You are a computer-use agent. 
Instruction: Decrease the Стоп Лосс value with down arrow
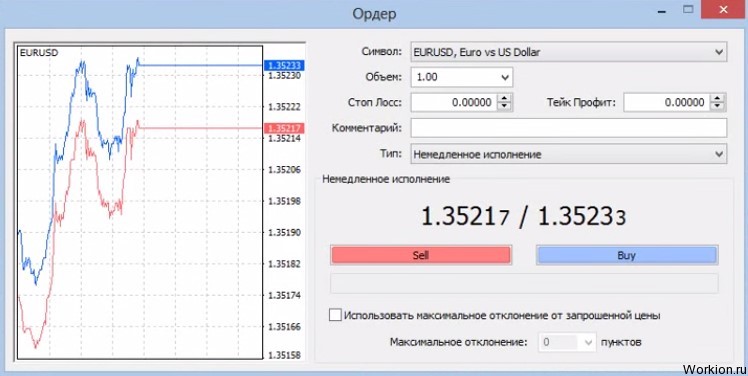[505, 106]
